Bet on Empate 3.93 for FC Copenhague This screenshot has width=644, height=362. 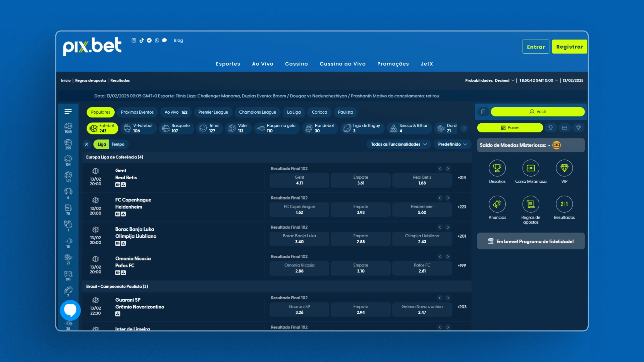[361, 209]
